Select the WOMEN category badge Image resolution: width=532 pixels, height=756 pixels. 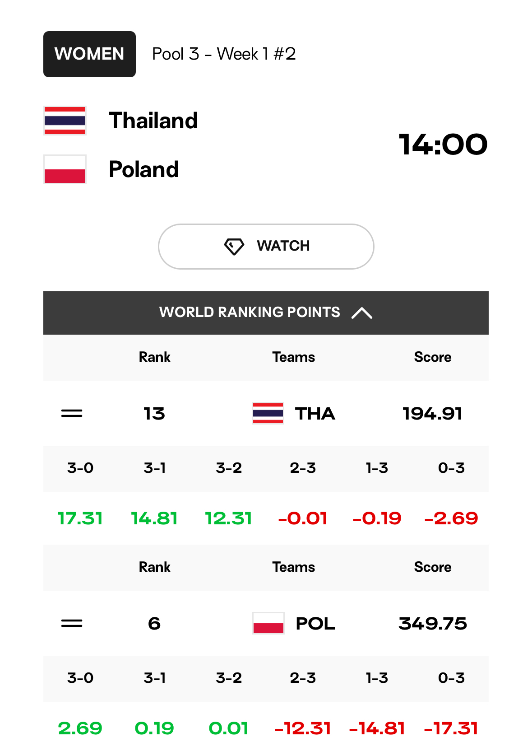point(89,54)
